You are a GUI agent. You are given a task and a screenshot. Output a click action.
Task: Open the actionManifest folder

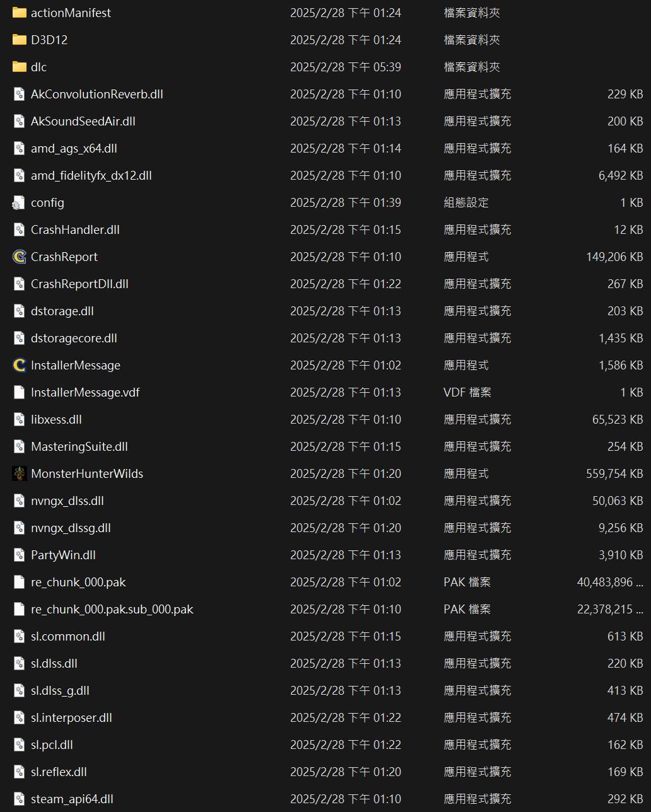click(19, 12)
